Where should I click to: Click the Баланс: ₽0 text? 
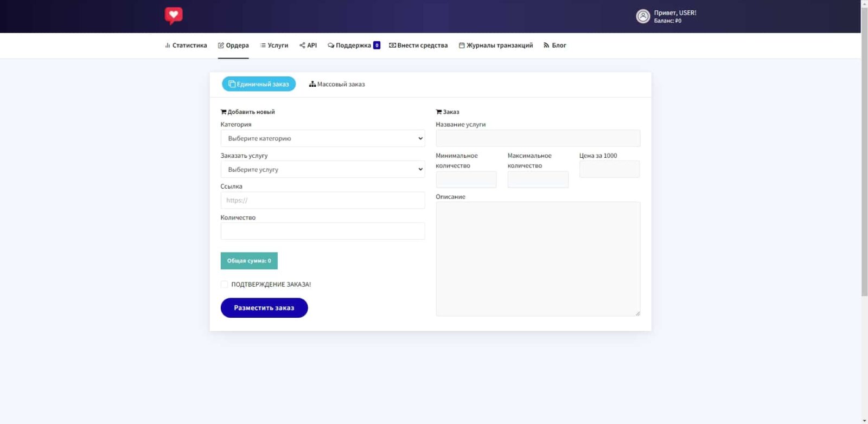(x=667, y=21)
